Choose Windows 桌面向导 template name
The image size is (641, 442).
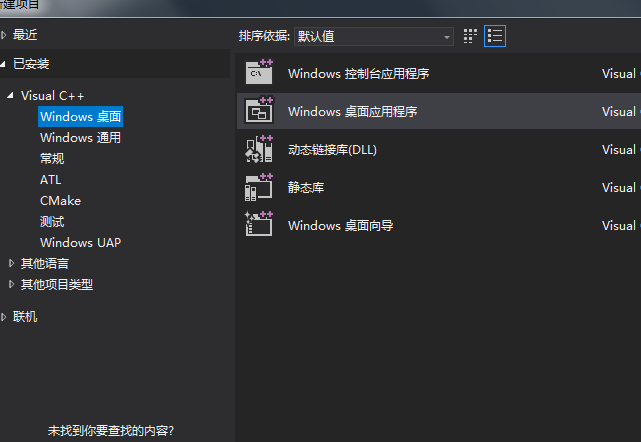click(x=341, y=225)
